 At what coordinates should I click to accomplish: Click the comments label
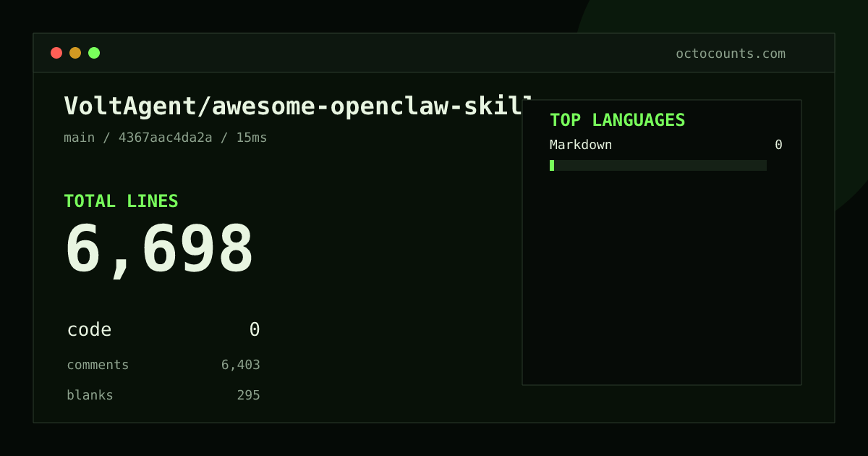(98, 365)
